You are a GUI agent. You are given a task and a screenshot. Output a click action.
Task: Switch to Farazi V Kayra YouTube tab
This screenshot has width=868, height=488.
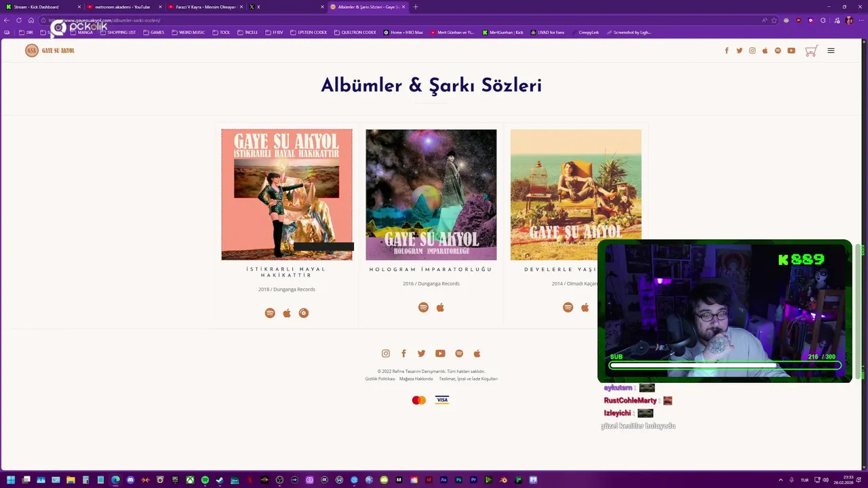[x=204, y=7]
